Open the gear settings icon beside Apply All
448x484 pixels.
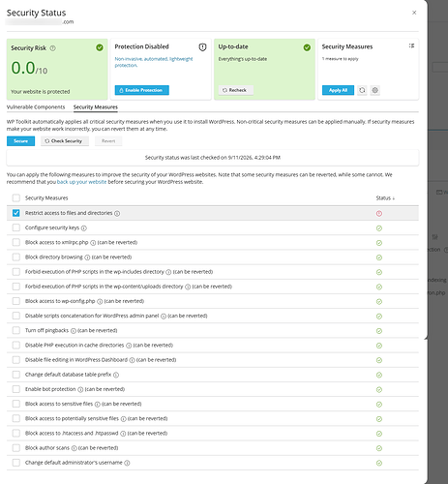pos(374,90)
